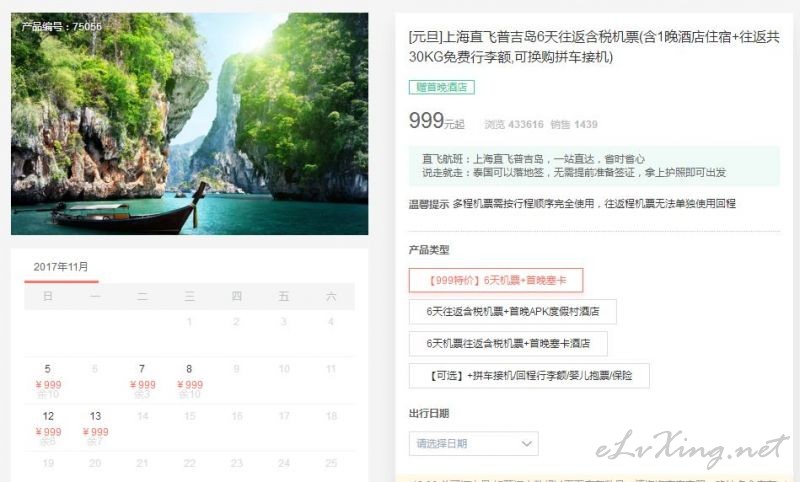Choose 6天往返含税机票+首晚APK度假村酒店 option
The height and width of the screenshot is (482, 800).
point(512,312)
